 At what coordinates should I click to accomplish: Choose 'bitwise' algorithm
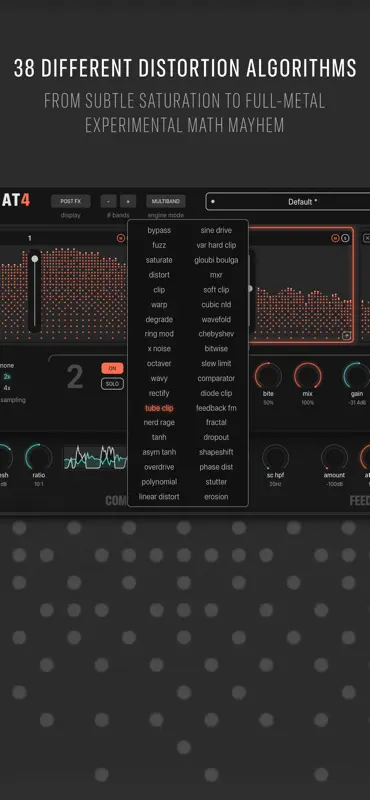click(216, 349)
